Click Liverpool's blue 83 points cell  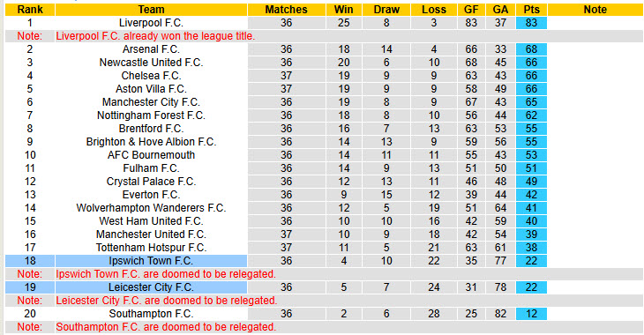click(531, 23)
